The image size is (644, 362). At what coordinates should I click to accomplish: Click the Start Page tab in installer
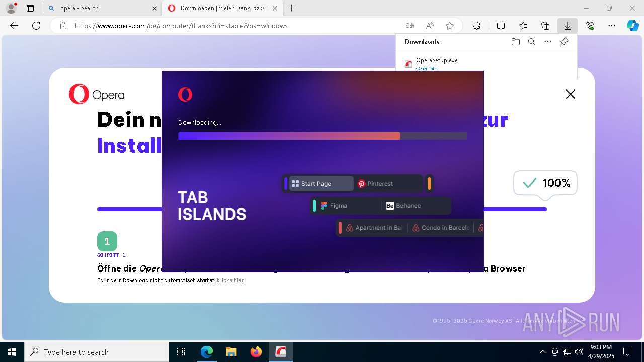(x=321, y=184)
